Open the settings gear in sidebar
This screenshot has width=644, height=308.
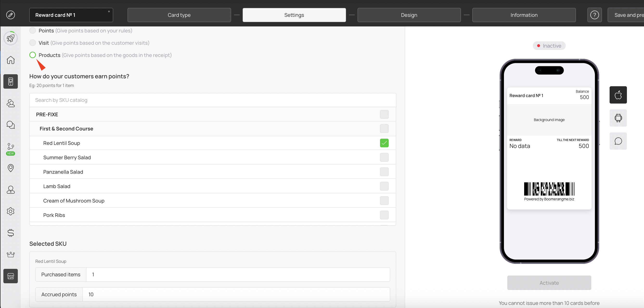click(11, 211)
